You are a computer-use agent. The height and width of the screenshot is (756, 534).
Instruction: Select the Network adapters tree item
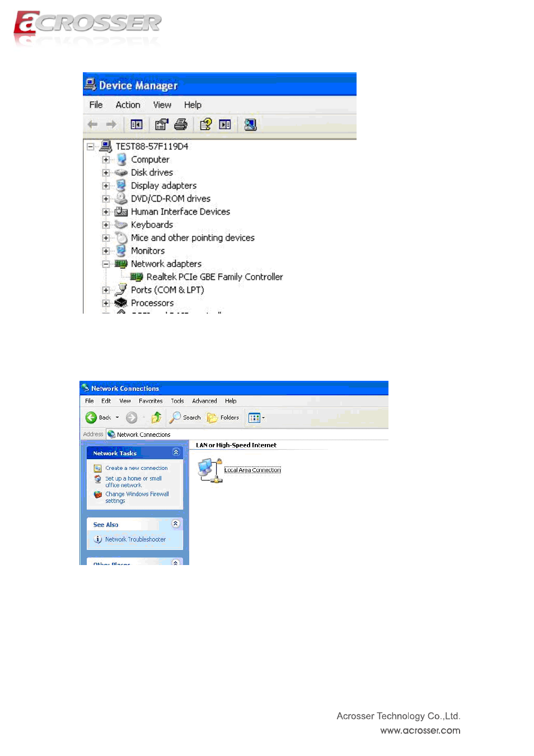[166, 264]
